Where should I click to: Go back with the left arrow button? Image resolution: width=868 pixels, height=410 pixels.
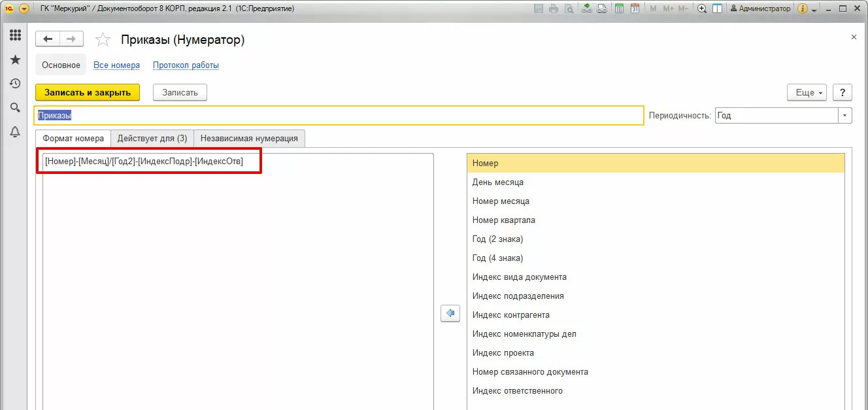tap(48, 39)
